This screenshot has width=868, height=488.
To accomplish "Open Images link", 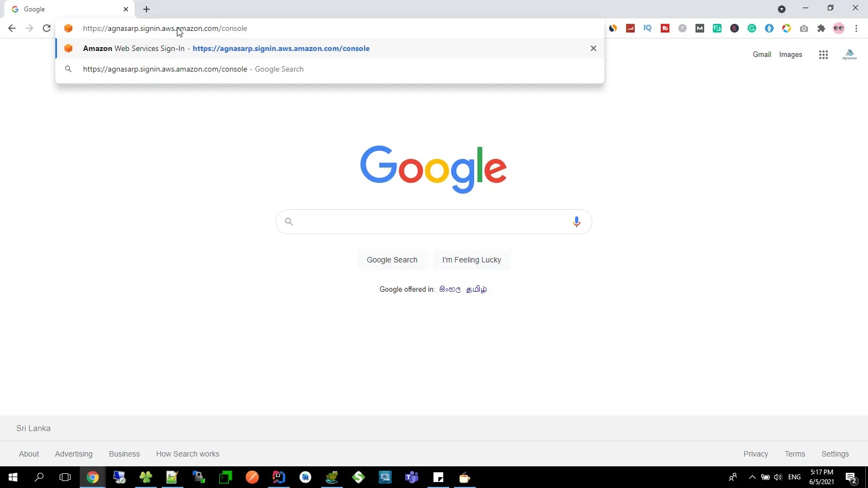I will click(x=790, y=54).
